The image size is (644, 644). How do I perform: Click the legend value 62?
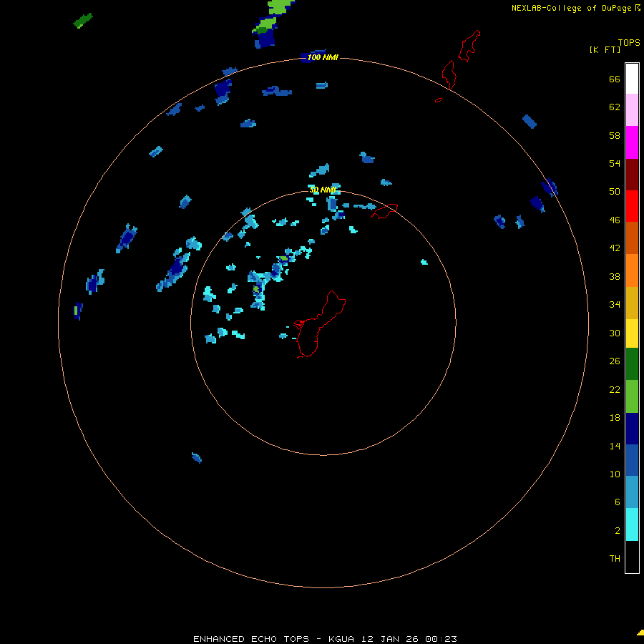[615, 107]
